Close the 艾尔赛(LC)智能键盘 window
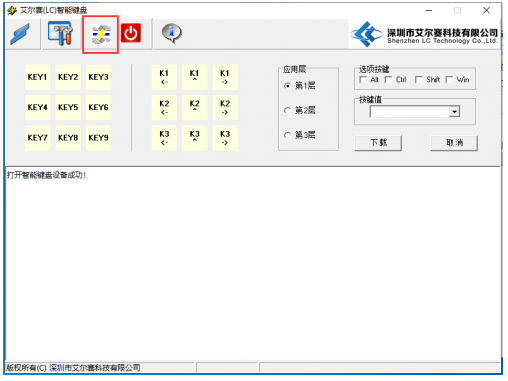 tap(486, 11)
